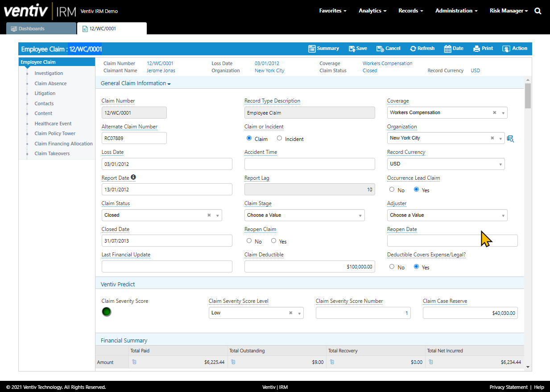The height and width of the screenshot is (392, 550).
Task: Open the Claim Status dropdown arrow
Action: (218, 215)
